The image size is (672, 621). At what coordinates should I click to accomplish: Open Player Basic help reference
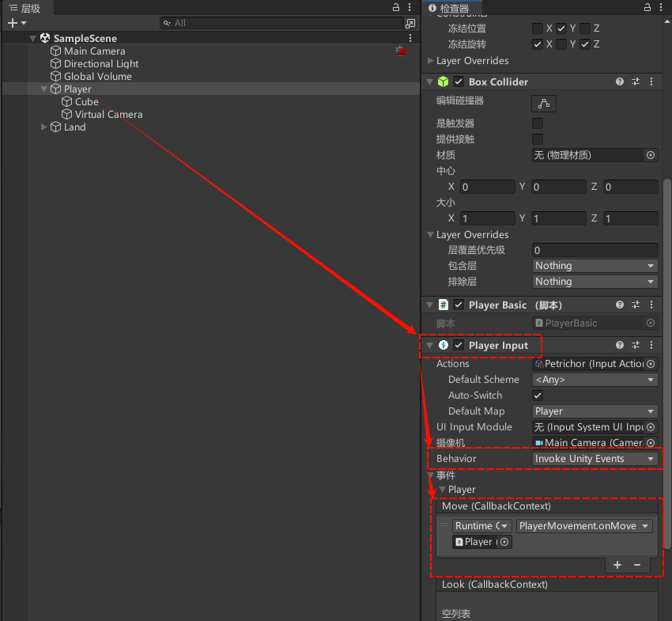620,305
